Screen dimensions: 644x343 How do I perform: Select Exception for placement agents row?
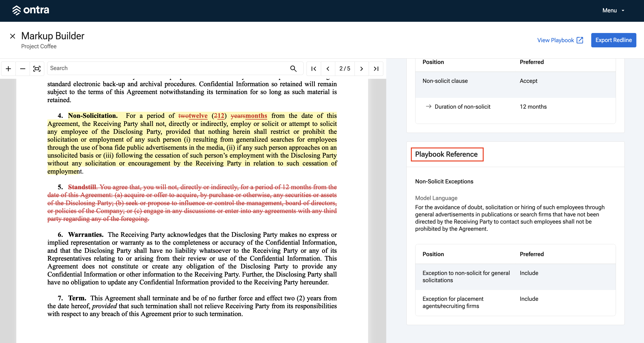click(515, 303)
